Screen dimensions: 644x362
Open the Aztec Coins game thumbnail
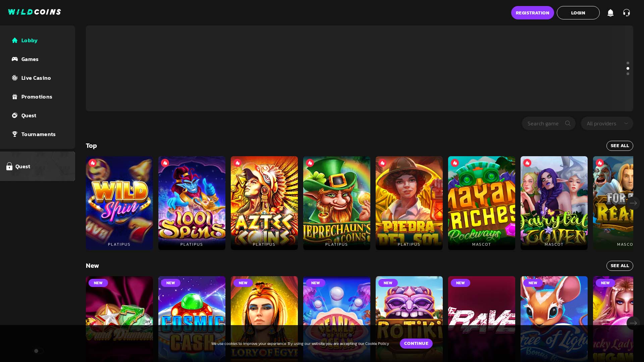click(x=264, y=203)
